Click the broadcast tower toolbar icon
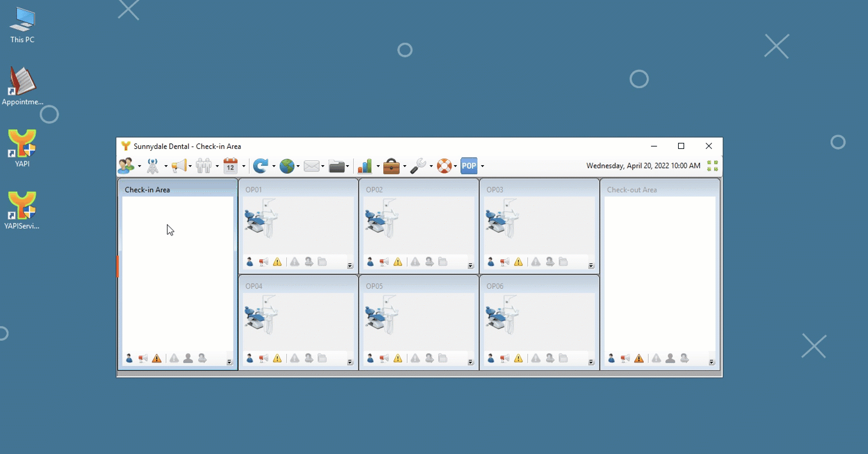 tap(153, 166)
